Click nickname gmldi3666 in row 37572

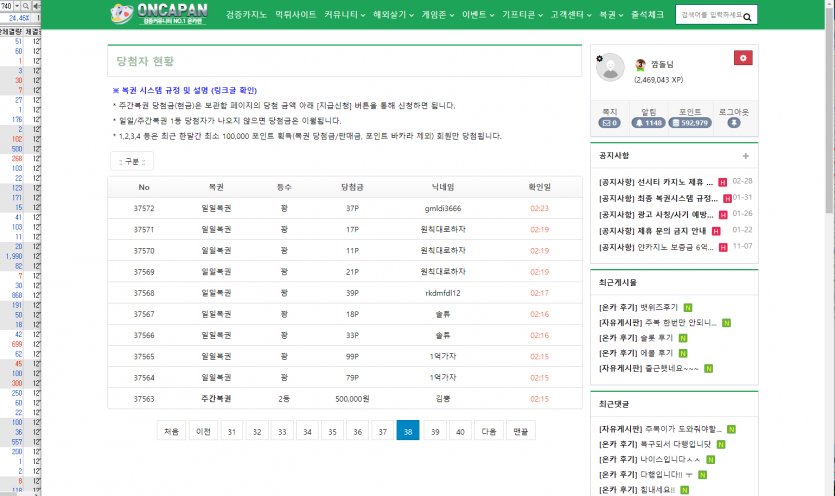point(443,208)
